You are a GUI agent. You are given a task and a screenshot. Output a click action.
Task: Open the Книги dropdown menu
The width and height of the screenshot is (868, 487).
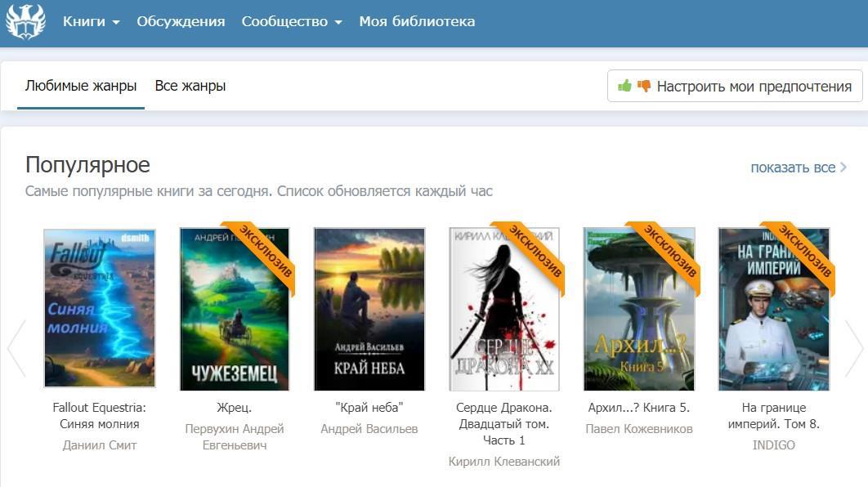click(91, 22)
